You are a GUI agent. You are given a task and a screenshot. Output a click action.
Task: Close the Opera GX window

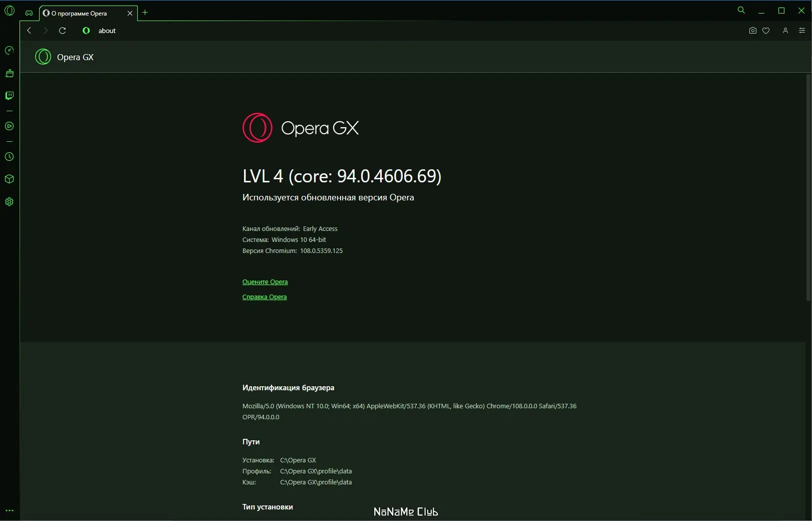click(x=801, y=11)
